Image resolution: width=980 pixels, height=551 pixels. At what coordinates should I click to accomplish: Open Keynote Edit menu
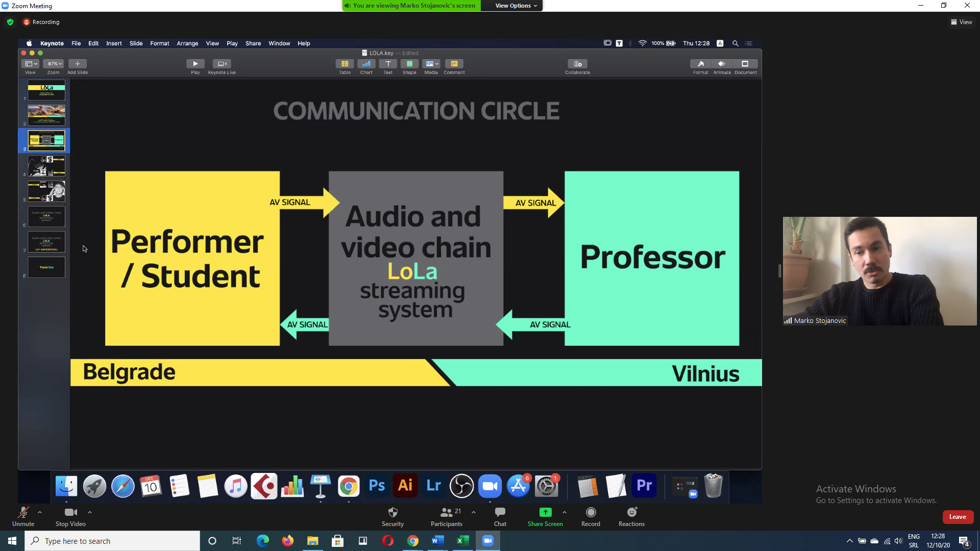93,43
